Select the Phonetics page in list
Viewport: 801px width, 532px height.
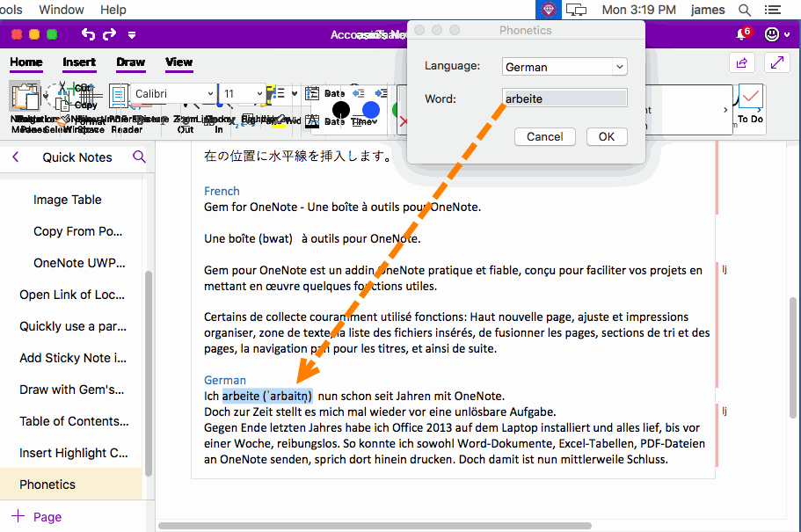pos(71,484)
